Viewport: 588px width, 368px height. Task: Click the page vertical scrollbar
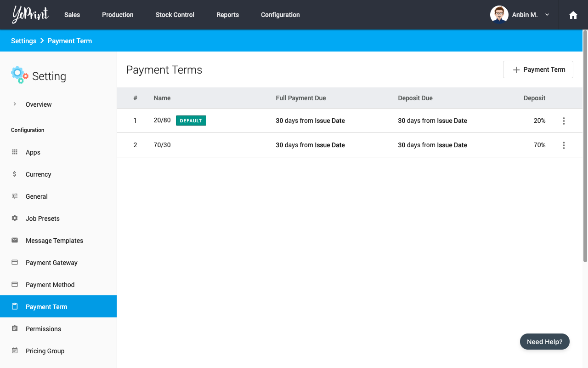(x=585, y=146)
